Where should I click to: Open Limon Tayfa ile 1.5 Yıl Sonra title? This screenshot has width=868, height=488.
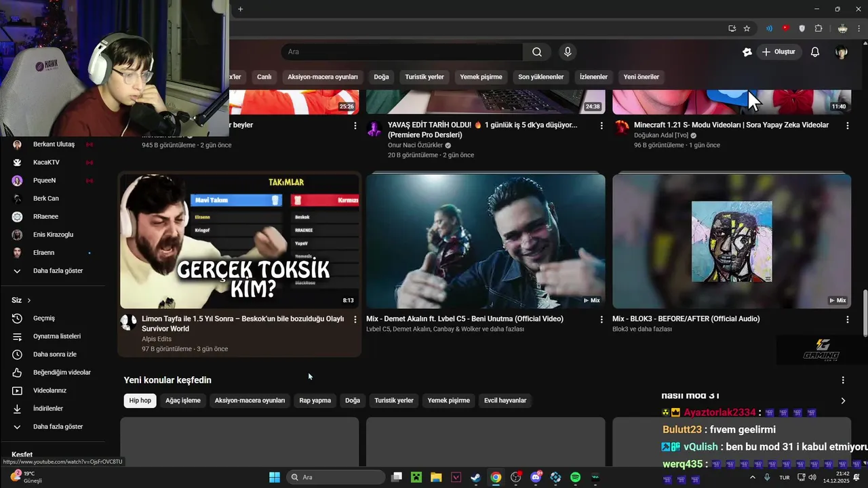(x=243, y=323)
